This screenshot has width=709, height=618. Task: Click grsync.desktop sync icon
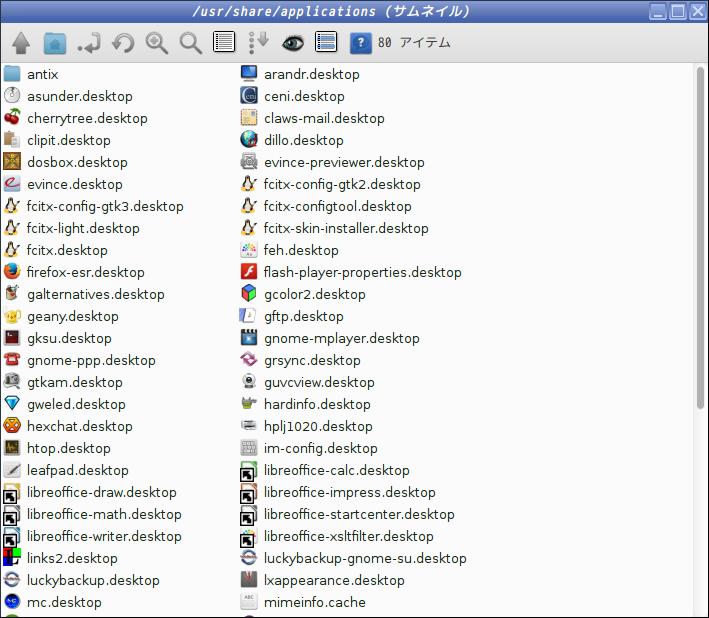pyautogui.click(x=249, y=360)
